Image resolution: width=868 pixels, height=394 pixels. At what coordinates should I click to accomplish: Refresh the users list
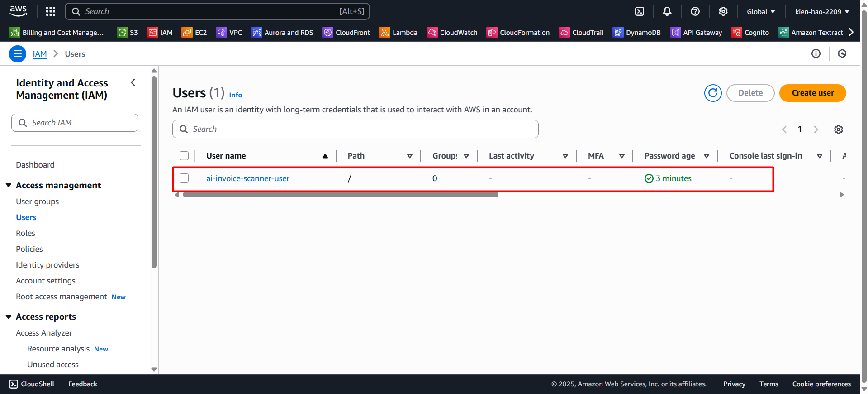click(x=712, y=93)
